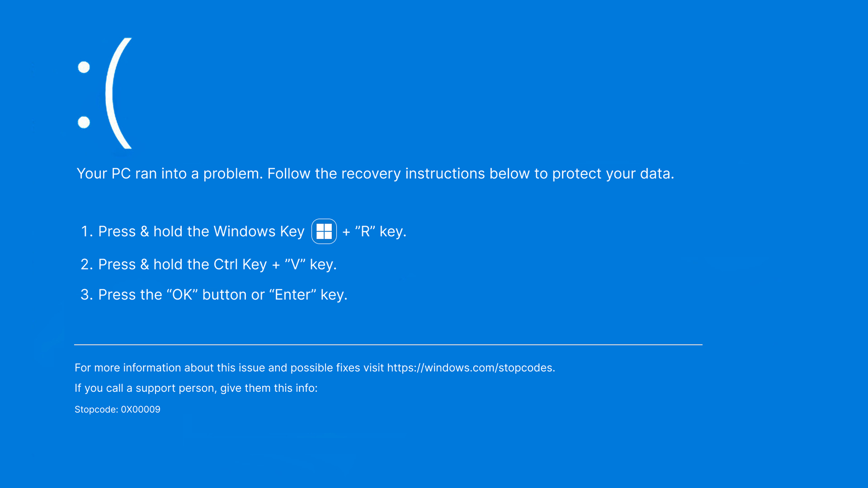The image size is (868, 488).
Task: Click the upper dot of the sad face
Action: (x=84, y=67)
